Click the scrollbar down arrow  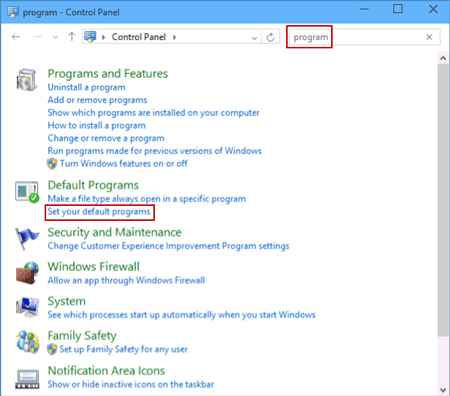(443, 390)
